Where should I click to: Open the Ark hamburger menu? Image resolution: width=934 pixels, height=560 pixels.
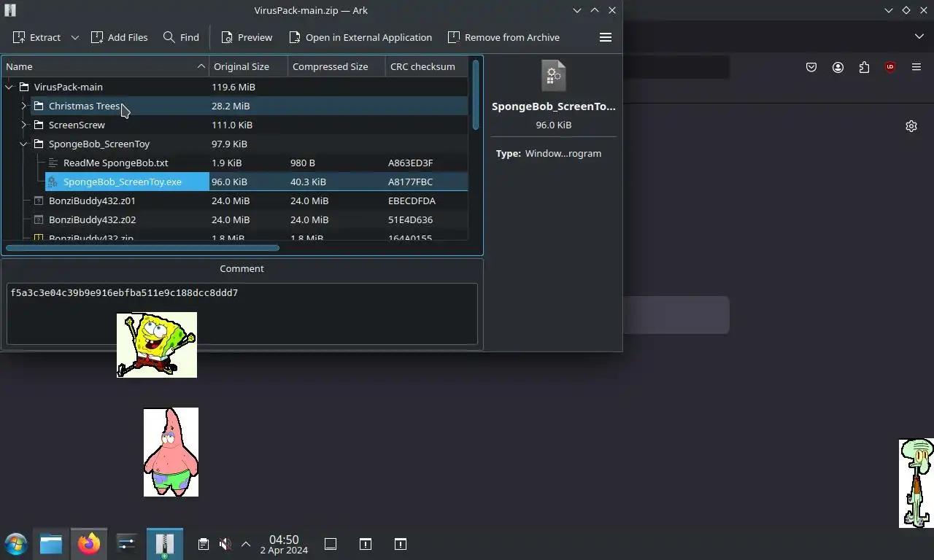[x=606, y=37]
